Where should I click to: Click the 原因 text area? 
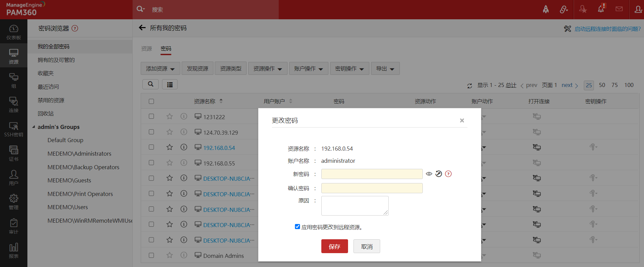coord(355,206)
